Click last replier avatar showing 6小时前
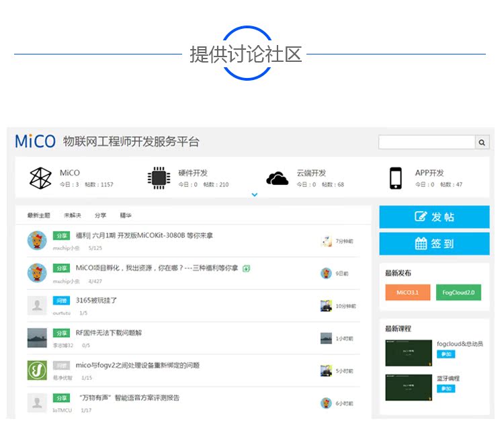 click(326, 403)
